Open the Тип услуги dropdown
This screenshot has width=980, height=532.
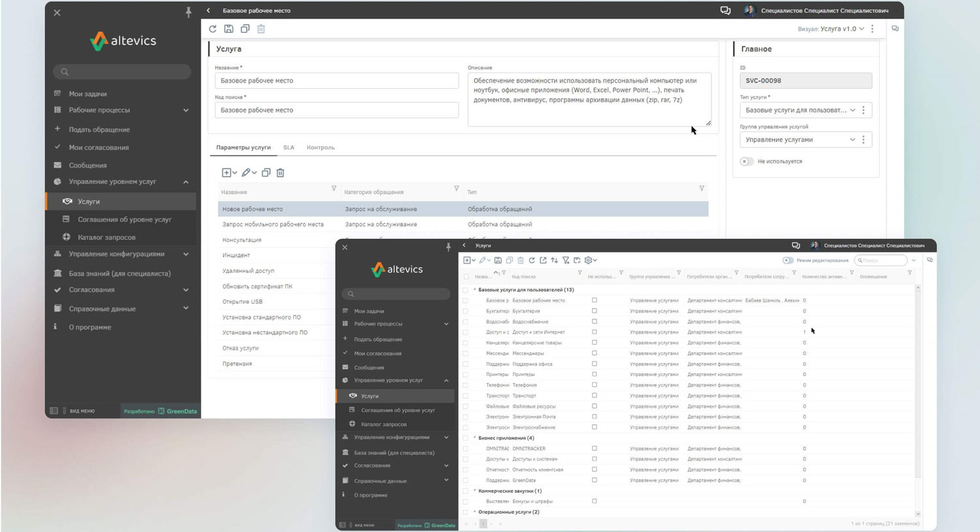[x=852, y=110]
